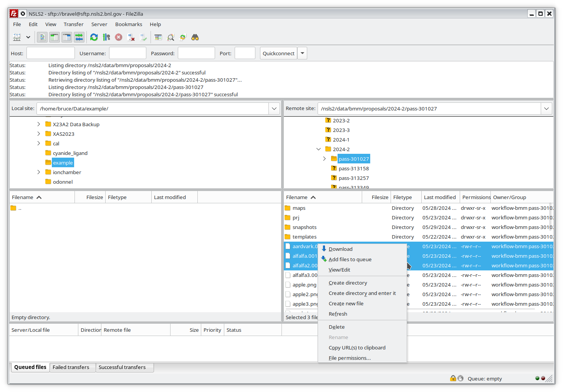Refresh file and folder lists

click(94, 37)
